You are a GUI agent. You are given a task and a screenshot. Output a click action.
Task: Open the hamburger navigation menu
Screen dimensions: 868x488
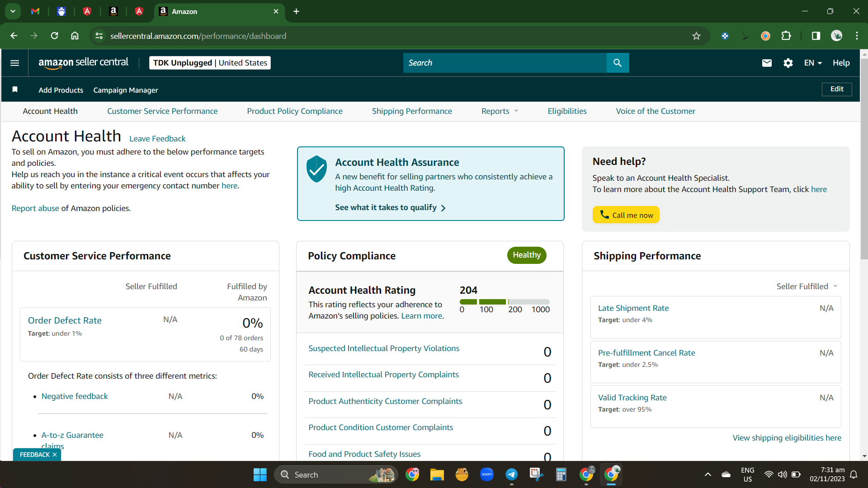tap(14, 63)
